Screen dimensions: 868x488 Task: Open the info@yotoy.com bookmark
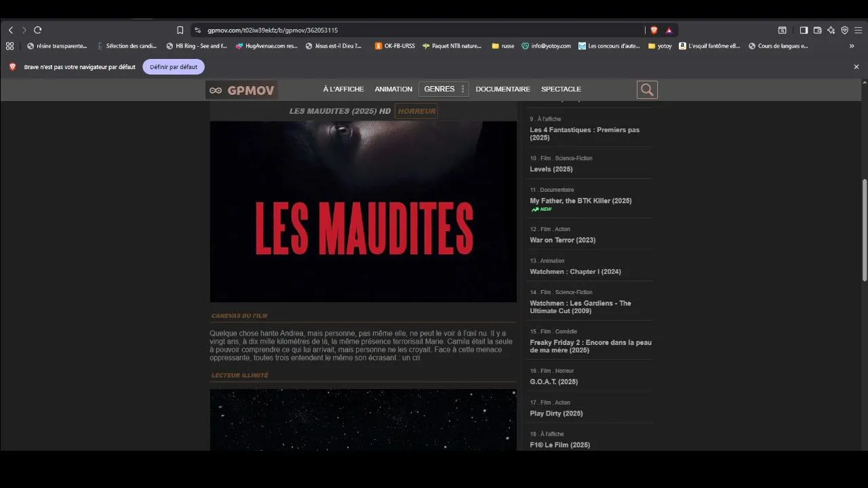(546, 46)
